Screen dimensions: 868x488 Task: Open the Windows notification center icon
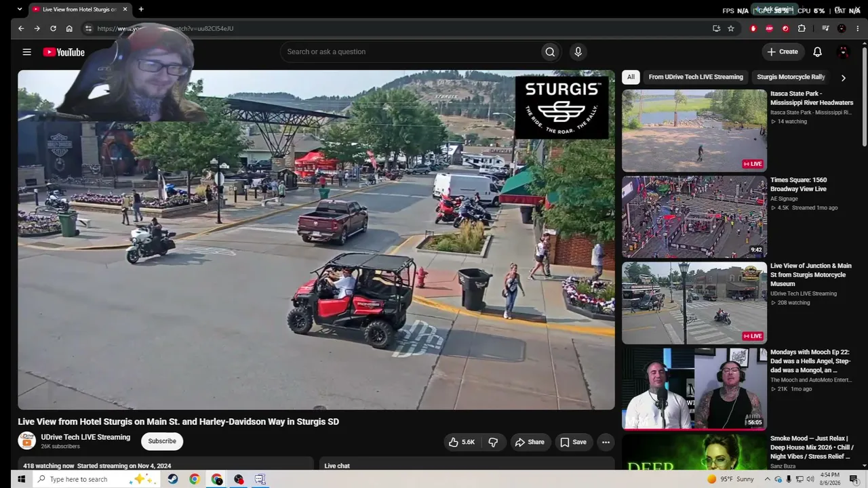click(x=854, y=479)
